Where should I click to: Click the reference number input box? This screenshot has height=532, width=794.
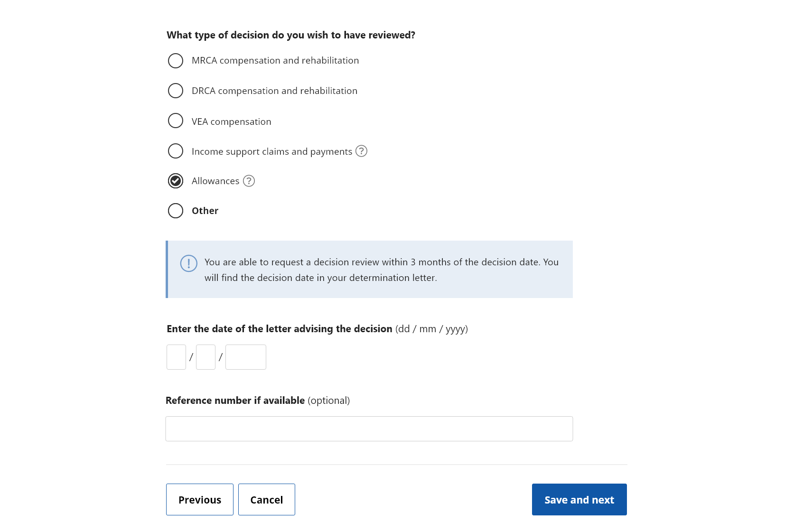(x=369, y=428)
